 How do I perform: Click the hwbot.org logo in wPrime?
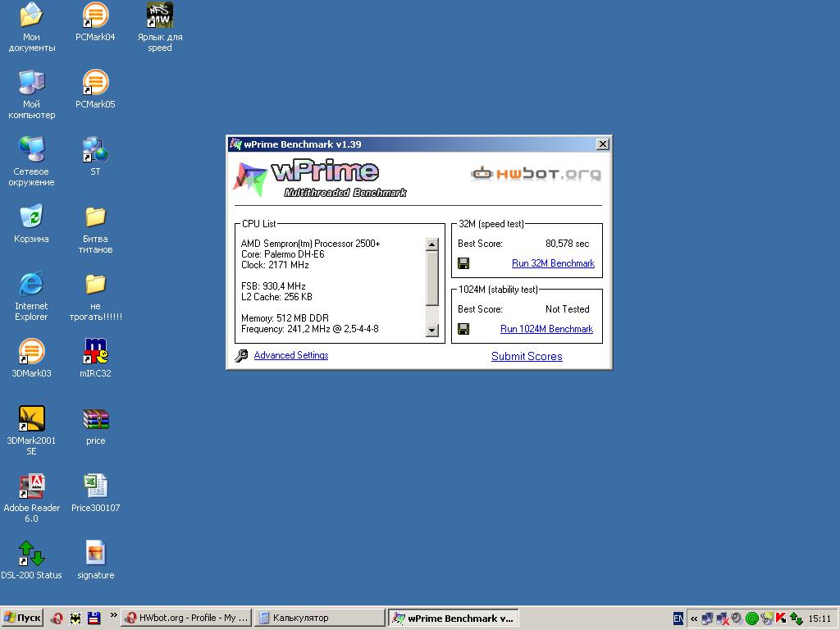536,174
